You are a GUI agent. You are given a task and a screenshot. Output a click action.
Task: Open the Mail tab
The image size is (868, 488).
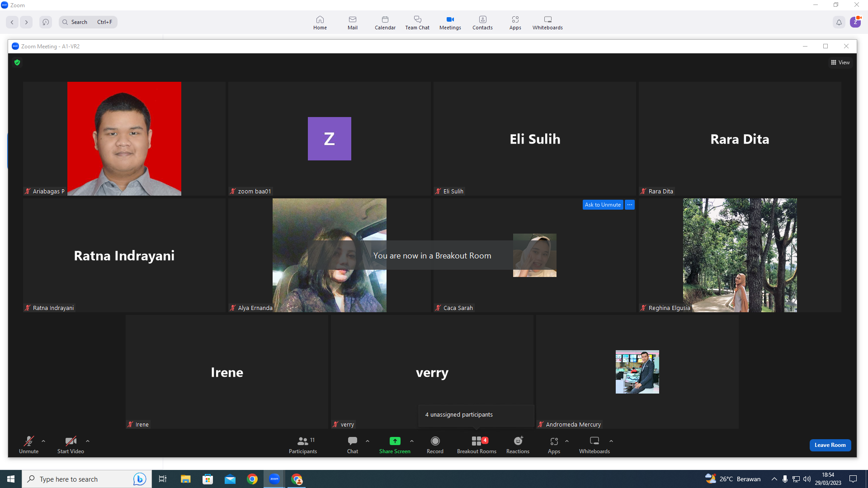pyautogui.click(x=353, y=23)
